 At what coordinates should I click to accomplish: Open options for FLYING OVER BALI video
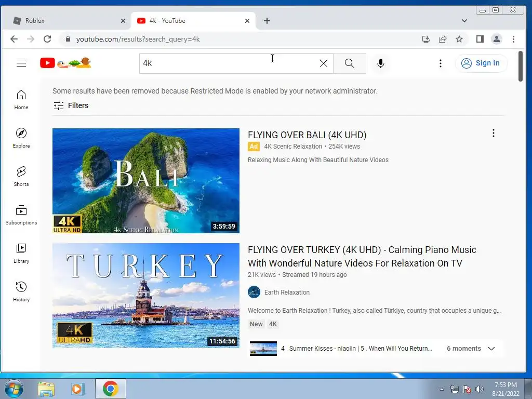tap(494, 133)
